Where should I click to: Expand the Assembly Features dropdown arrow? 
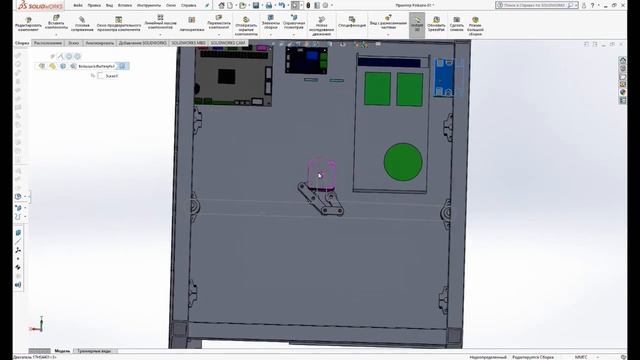(x=271, y=35)
